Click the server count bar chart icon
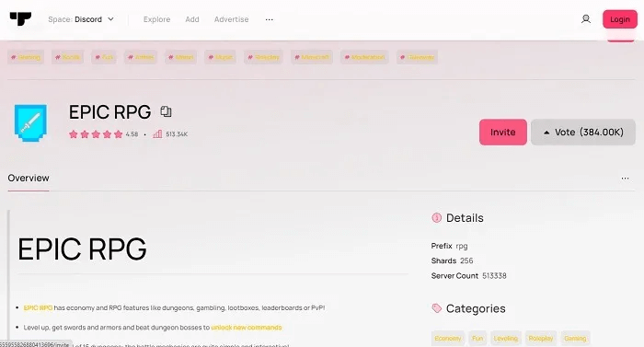 tap(157, 134)
